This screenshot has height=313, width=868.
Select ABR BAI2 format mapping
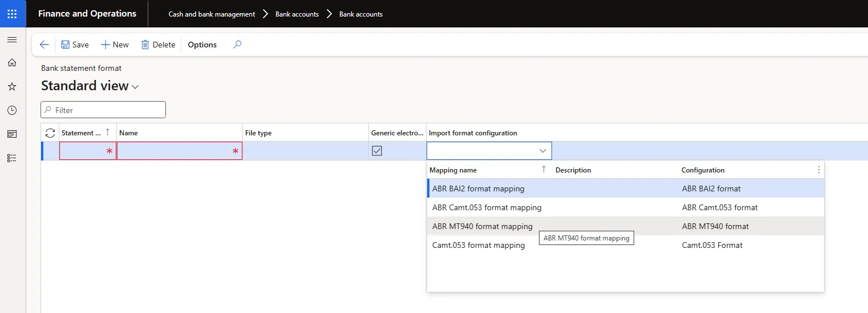[x=478, y=188]
